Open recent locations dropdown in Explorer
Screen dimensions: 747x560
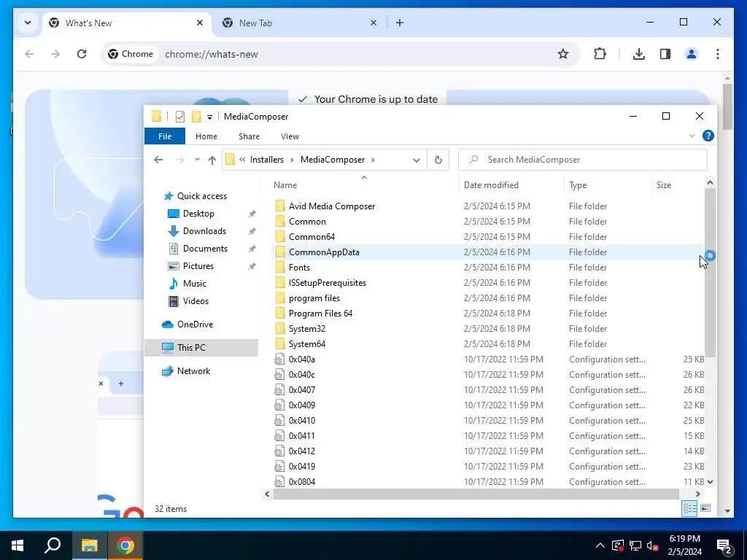click(x=197, y=160)
